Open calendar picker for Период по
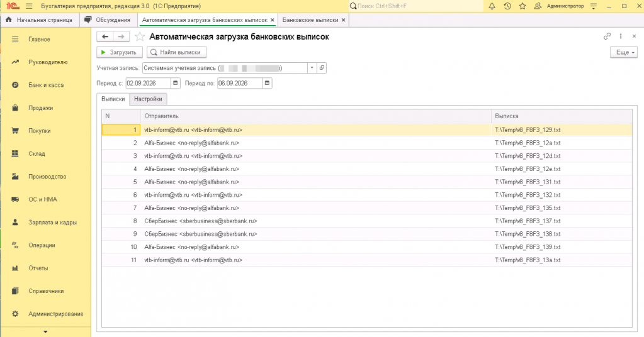The height and width of the screenshot is (337, 644). tap(267, 83)
